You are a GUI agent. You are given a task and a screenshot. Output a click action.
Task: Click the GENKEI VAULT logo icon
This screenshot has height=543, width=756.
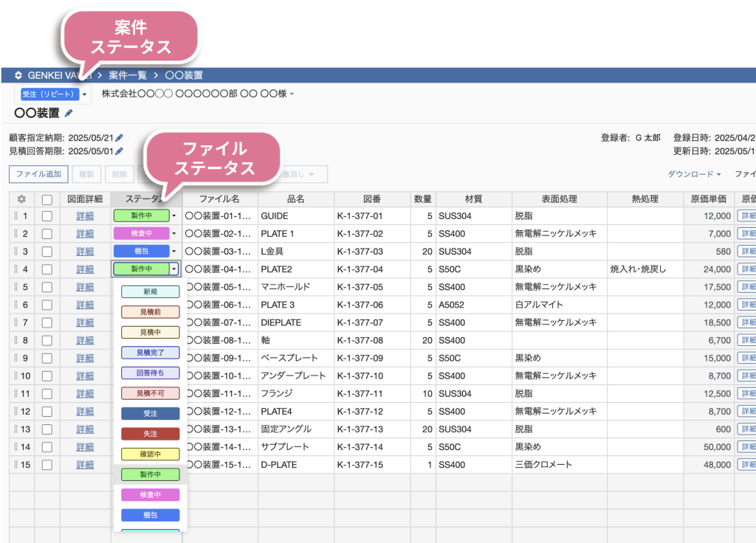tap(18, 75)
